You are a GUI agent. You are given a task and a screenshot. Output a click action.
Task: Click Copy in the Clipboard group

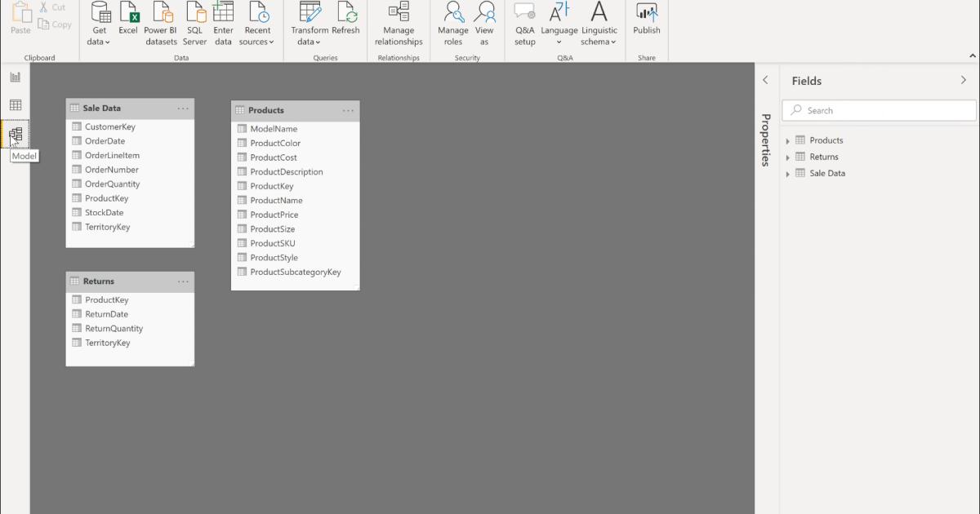tap(55, 24)
